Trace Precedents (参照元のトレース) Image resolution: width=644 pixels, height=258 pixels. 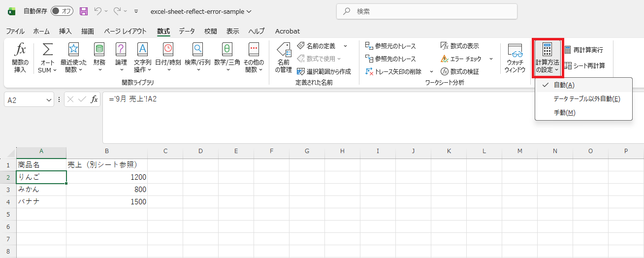click(x=390, y=46)
